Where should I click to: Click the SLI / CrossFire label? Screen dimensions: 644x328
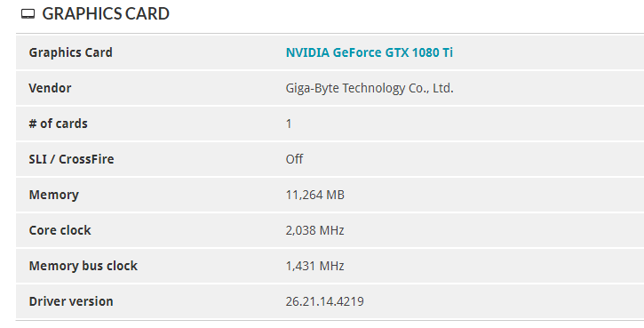[71, 159]
